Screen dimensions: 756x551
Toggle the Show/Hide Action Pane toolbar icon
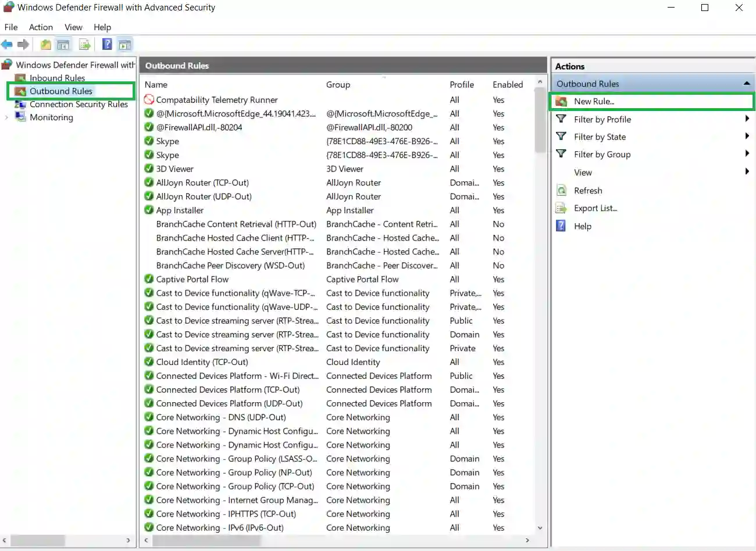click(124, 45)
